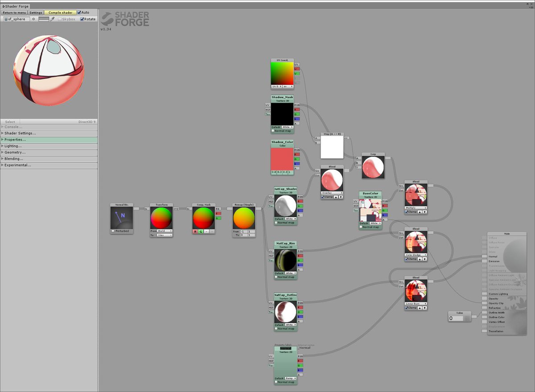535x392 pixels.
Task: Toggle Clamp on the Color Dodge Blend node
Action: click(407, 259)
